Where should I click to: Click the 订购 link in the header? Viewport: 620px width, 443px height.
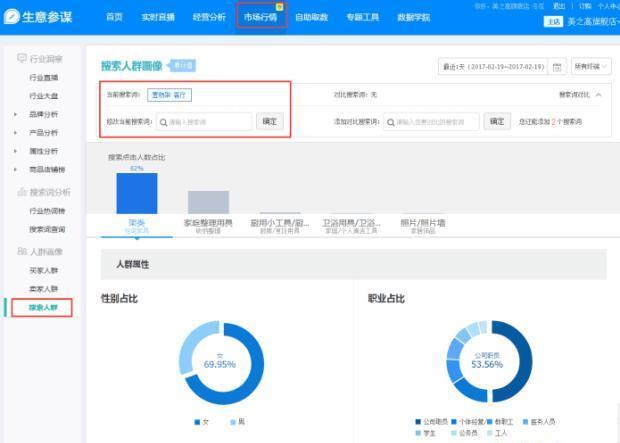point(585,6)
